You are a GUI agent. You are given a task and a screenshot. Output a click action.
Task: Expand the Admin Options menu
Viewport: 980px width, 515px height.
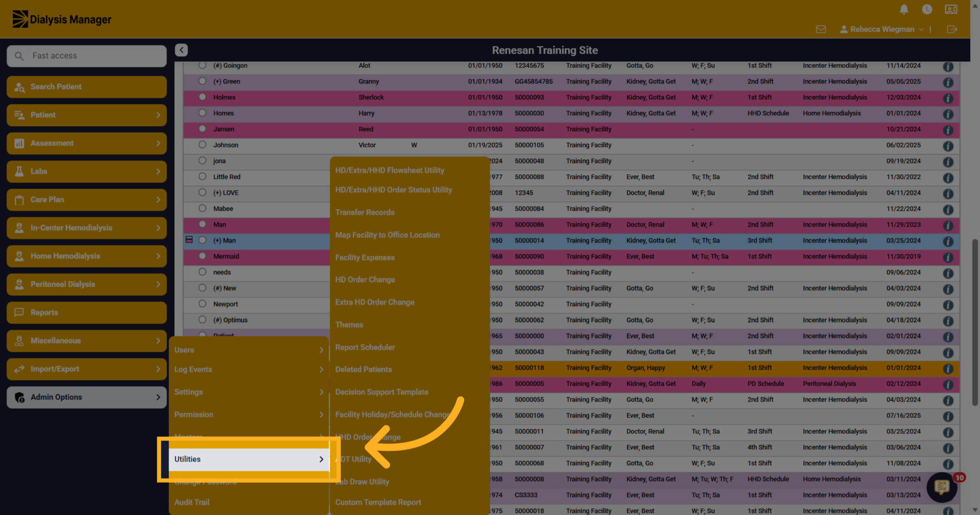click(x=87, y=397)
